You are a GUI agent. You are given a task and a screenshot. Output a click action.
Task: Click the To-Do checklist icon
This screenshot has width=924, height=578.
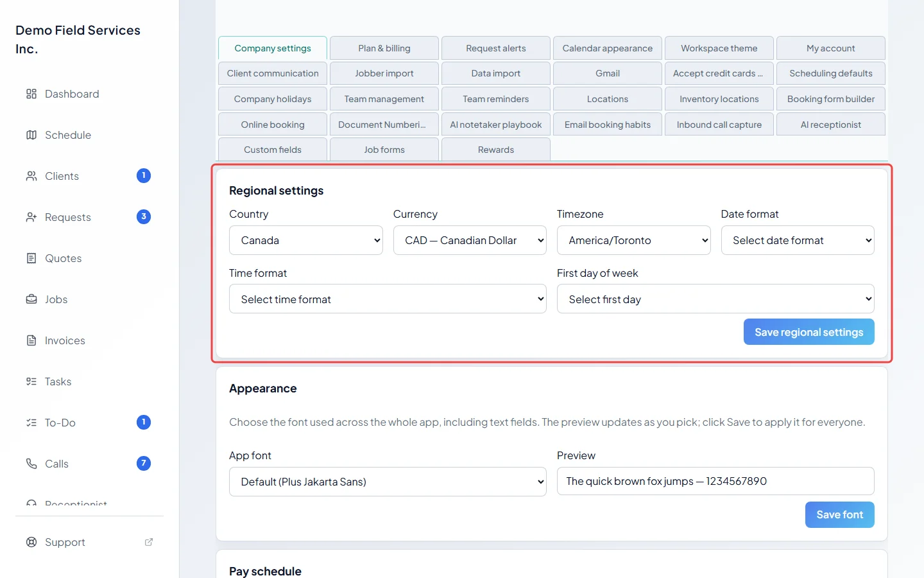[x=31, y=423]
